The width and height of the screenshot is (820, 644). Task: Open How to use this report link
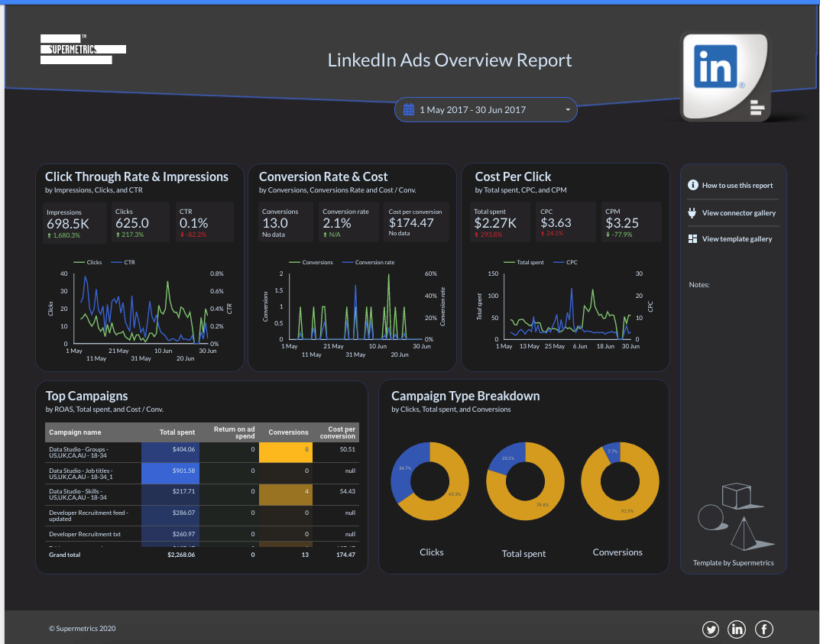click(x=737, y=186)
